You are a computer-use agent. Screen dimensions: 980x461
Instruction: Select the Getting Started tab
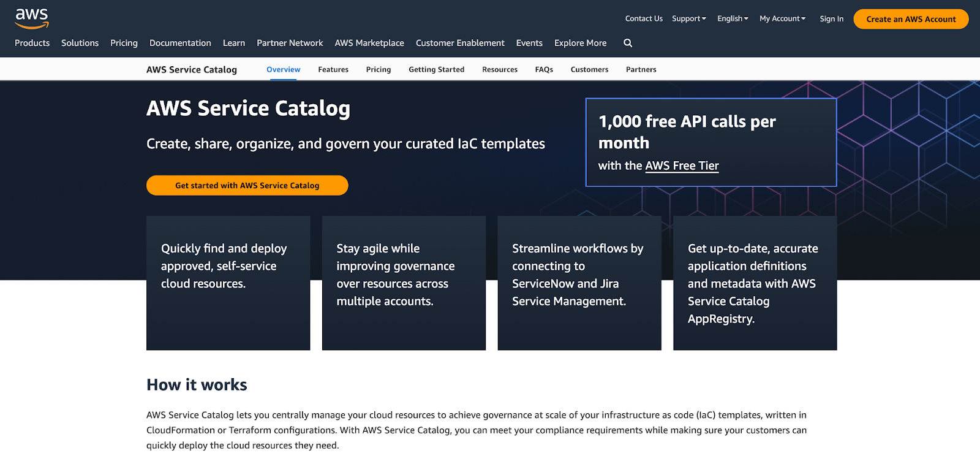click(x=436, y=70)
